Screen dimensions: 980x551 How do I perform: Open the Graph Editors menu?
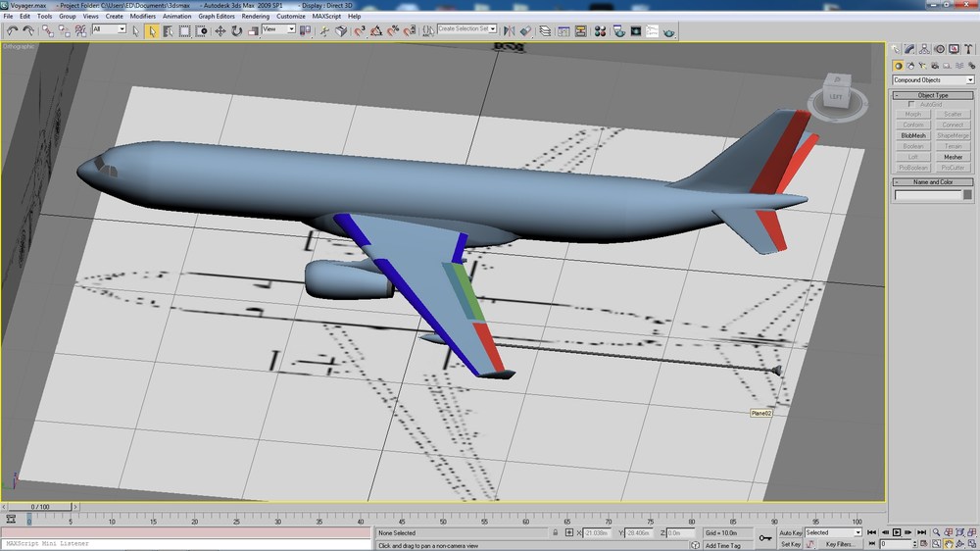(x=217, y=17)
